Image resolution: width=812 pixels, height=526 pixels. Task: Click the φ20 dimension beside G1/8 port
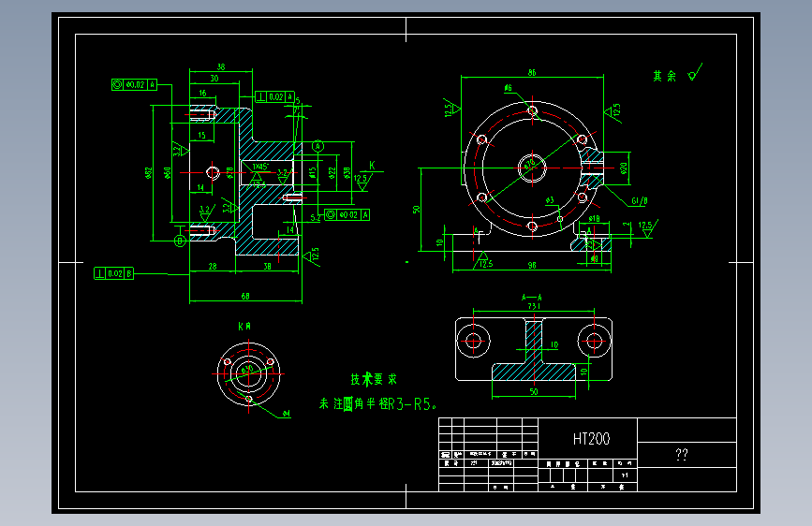click(623, 168)
